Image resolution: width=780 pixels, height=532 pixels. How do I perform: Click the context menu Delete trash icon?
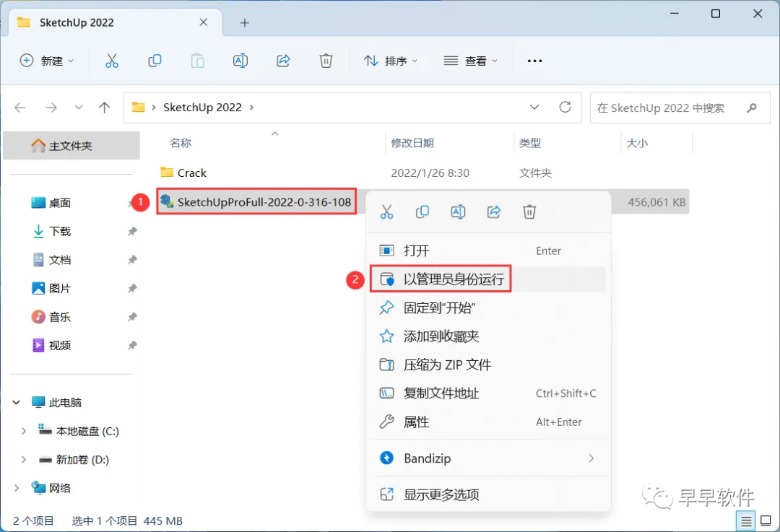click(529, 212)
